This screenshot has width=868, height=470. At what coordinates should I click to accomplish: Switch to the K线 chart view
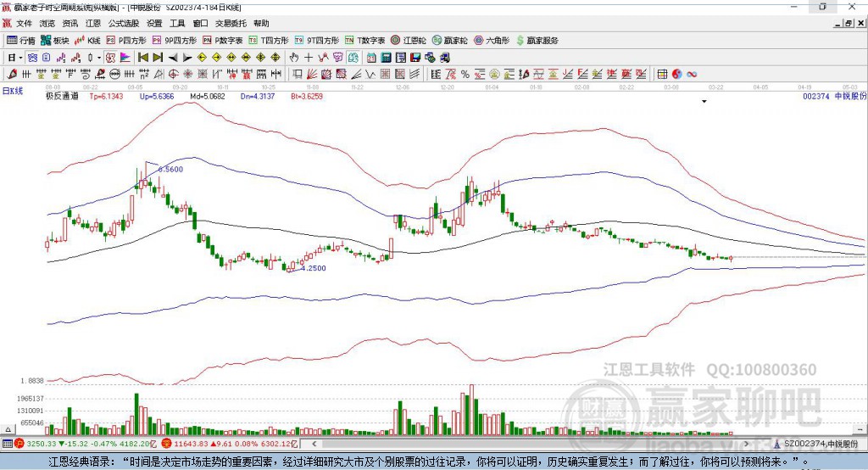[x=87, y=41]
